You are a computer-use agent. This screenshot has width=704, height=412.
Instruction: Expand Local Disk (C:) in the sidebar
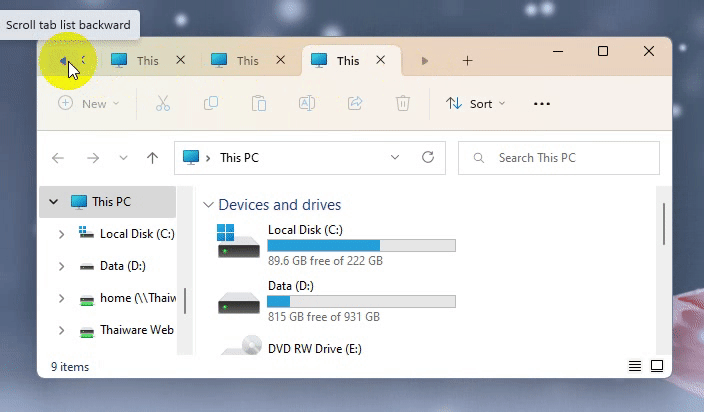point(62,234)
